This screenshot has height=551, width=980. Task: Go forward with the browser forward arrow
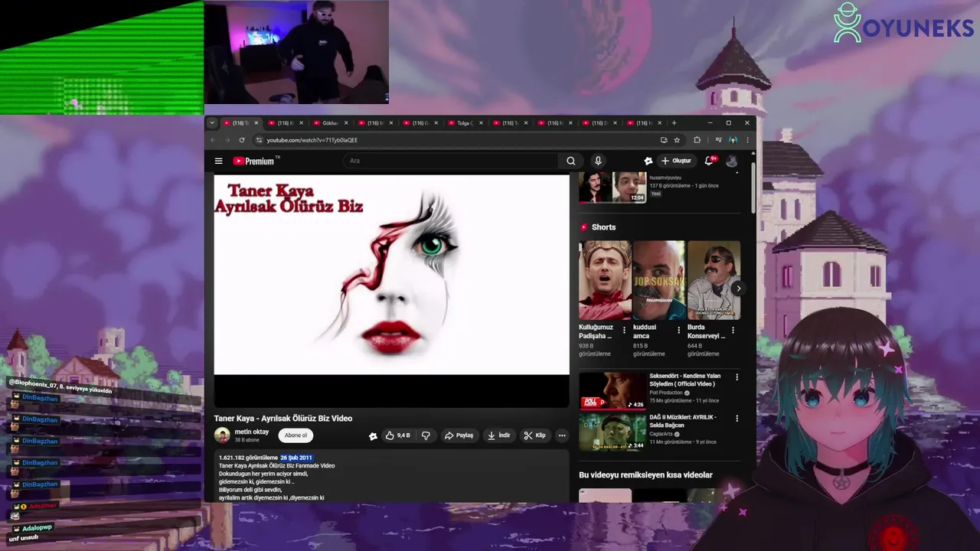click(227, 140)
